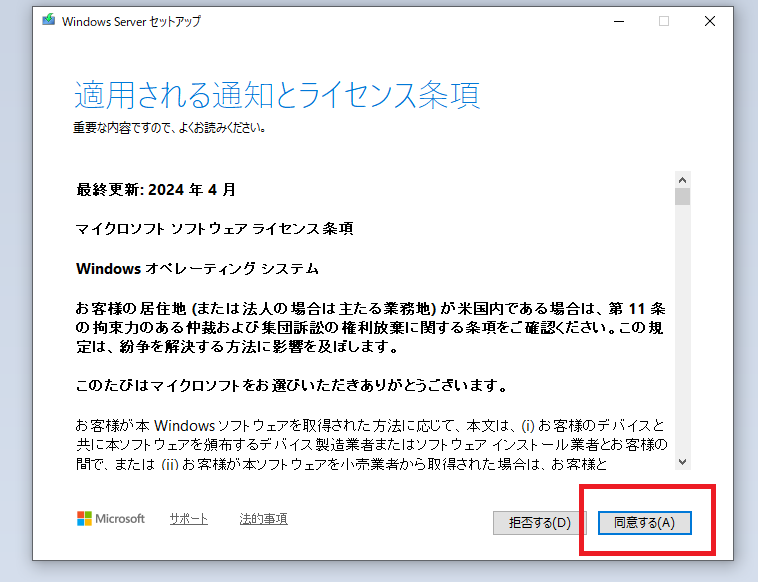
Task: Click the license text scrollbar thumb
Action: tap(683, 196)
